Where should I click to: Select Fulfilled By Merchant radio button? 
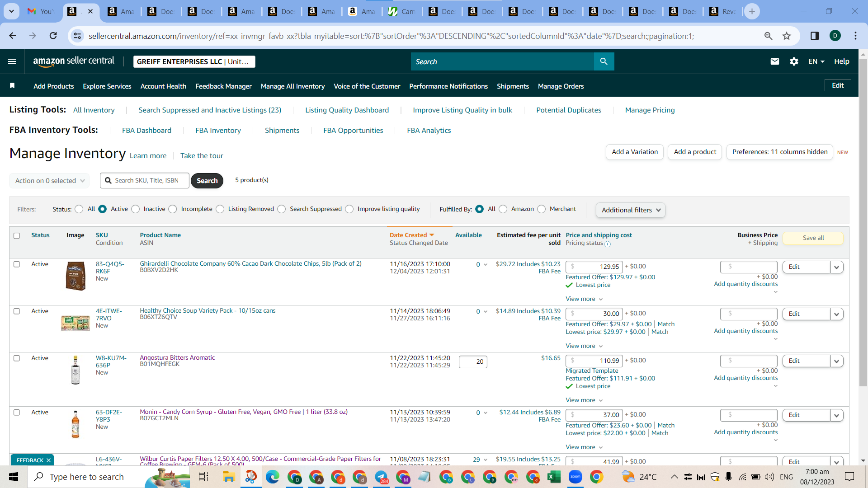point(542,209)
